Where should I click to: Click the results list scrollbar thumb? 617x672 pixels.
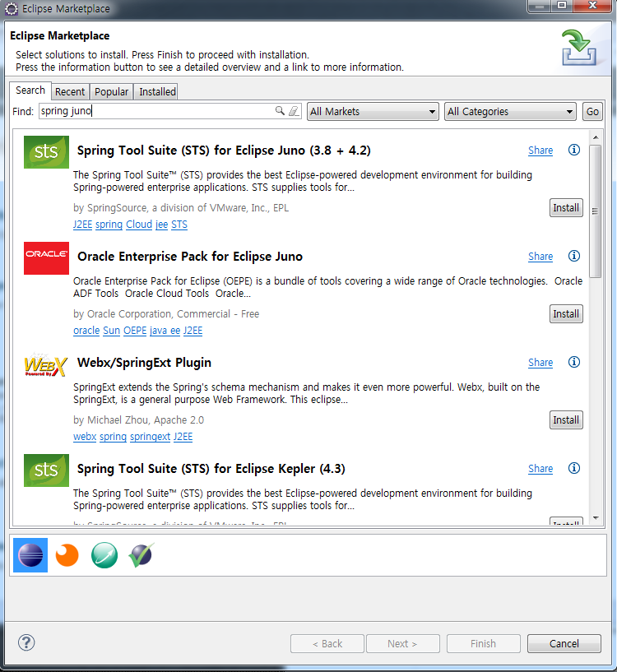tap(595, 211)
